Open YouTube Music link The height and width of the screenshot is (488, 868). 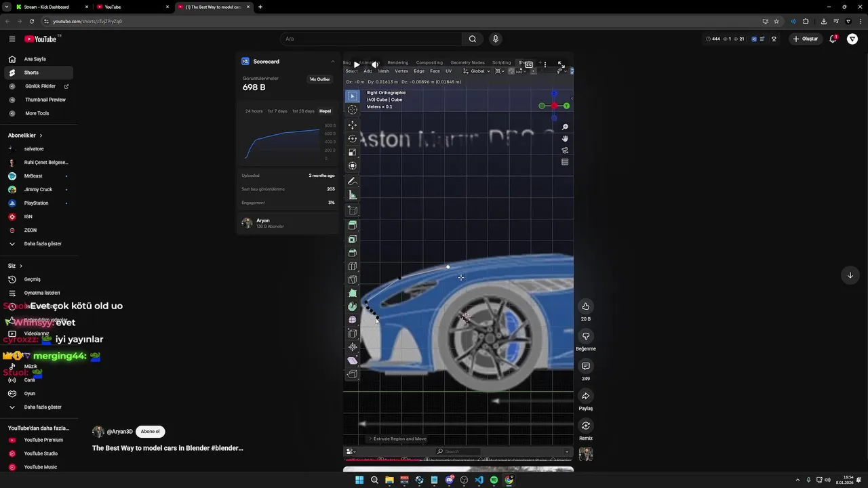(x=39, y=467)
